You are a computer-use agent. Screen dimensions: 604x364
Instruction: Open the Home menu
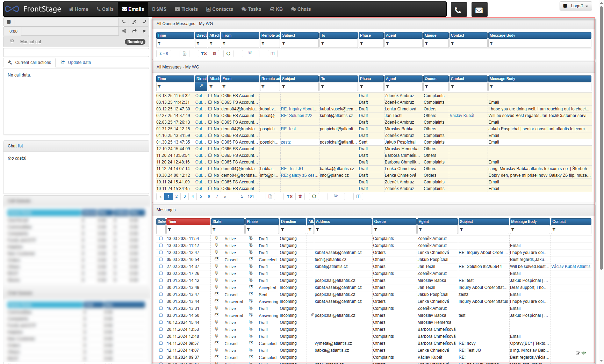[x=79, y=9]
